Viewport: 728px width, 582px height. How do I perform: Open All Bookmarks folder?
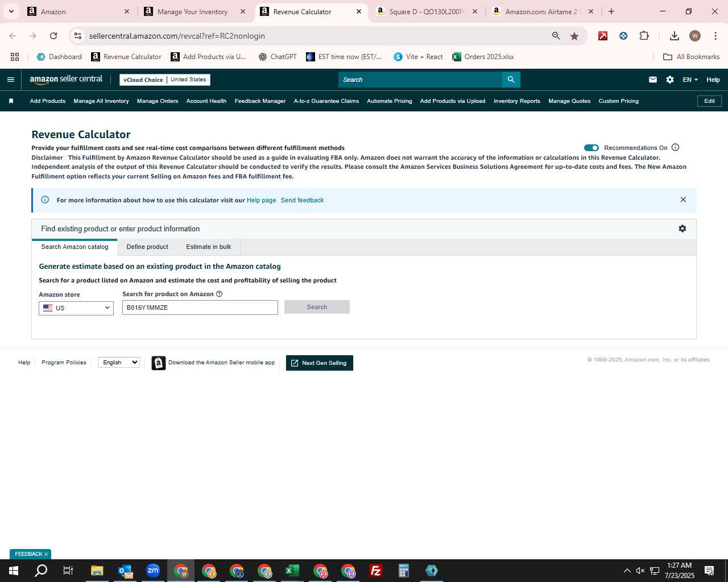coord(692,57)
